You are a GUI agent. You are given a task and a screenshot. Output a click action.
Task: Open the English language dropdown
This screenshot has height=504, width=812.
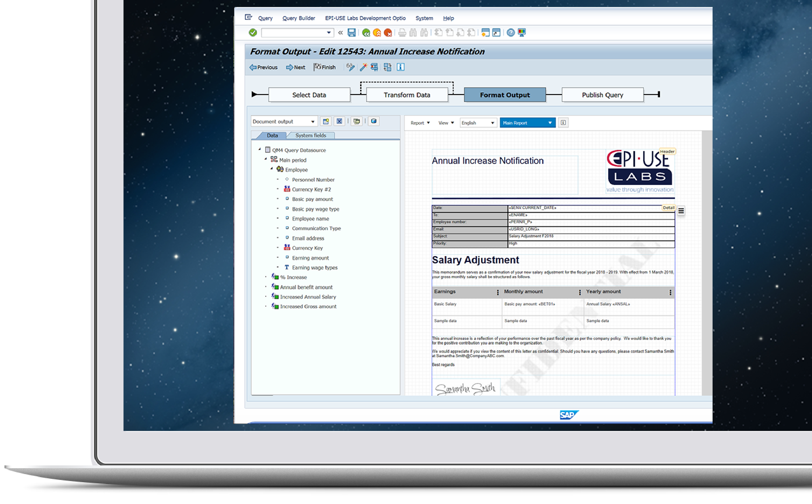pyautogui.click(x=478, y=123)
